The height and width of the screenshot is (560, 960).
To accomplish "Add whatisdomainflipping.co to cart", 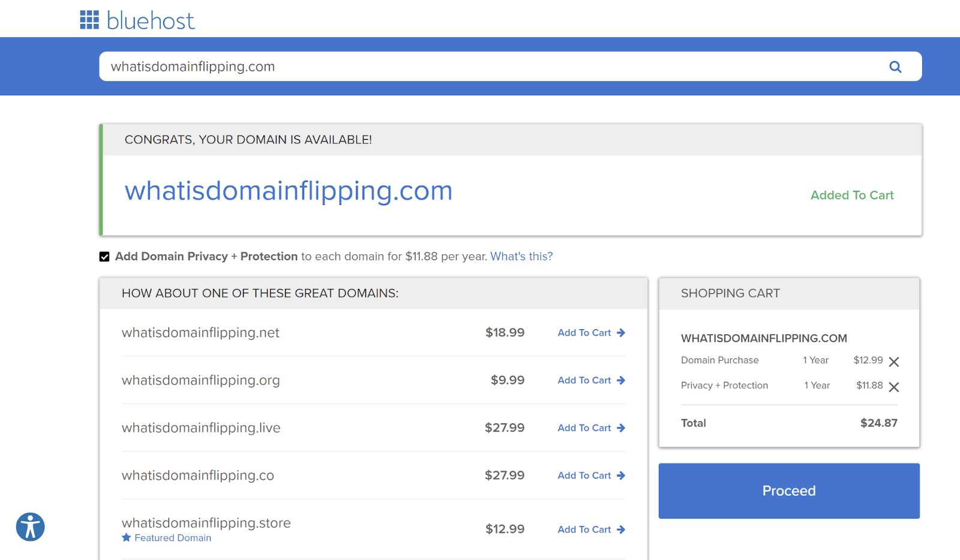I will 584,475.
